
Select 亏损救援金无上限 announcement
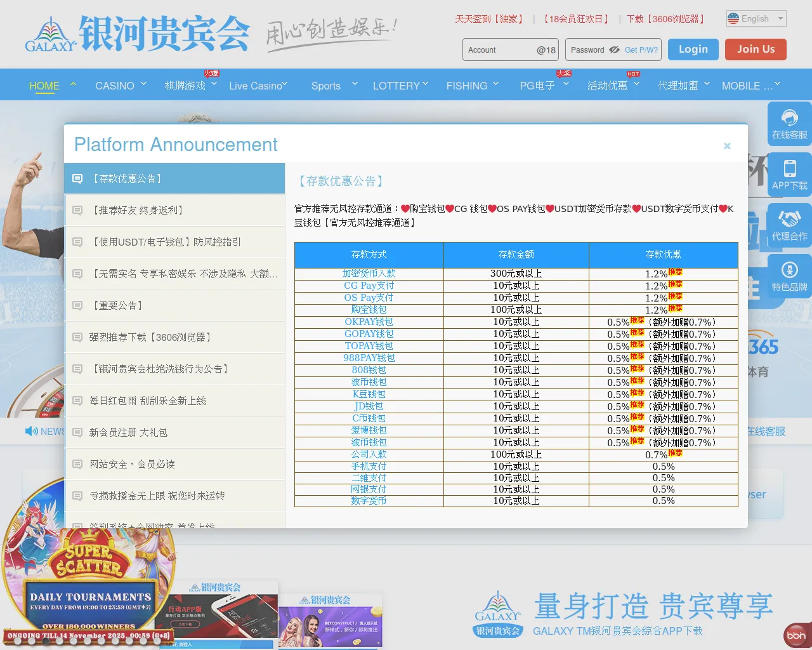click(x=174, y=496)
